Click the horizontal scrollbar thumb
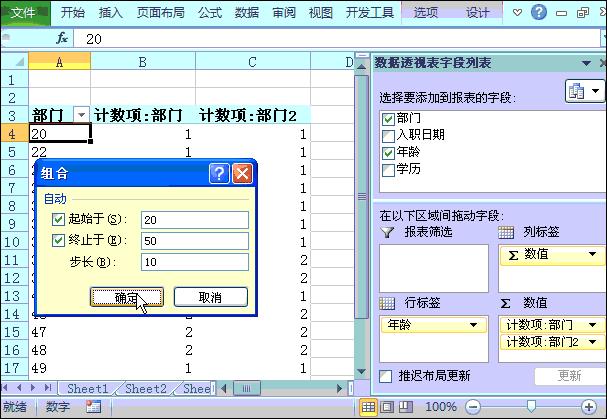 pos(246,388)
